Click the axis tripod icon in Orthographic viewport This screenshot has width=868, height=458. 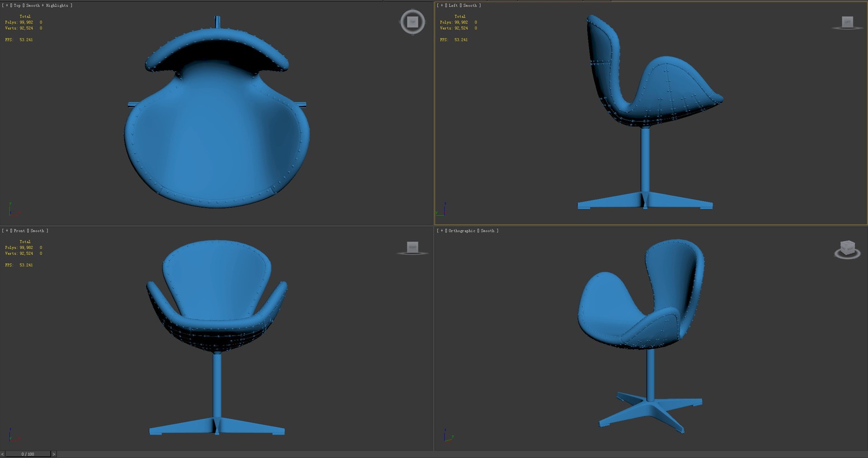[448, 435]
